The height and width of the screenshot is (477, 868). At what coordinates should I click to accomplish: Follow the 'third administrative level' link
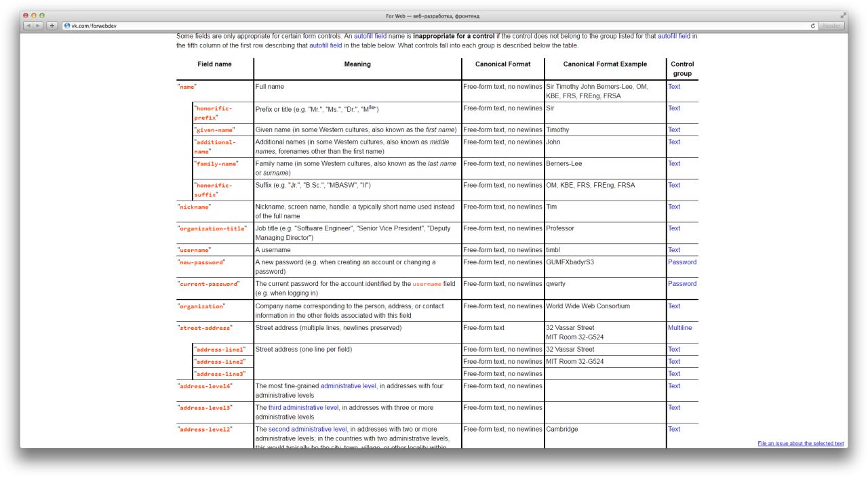304,408
